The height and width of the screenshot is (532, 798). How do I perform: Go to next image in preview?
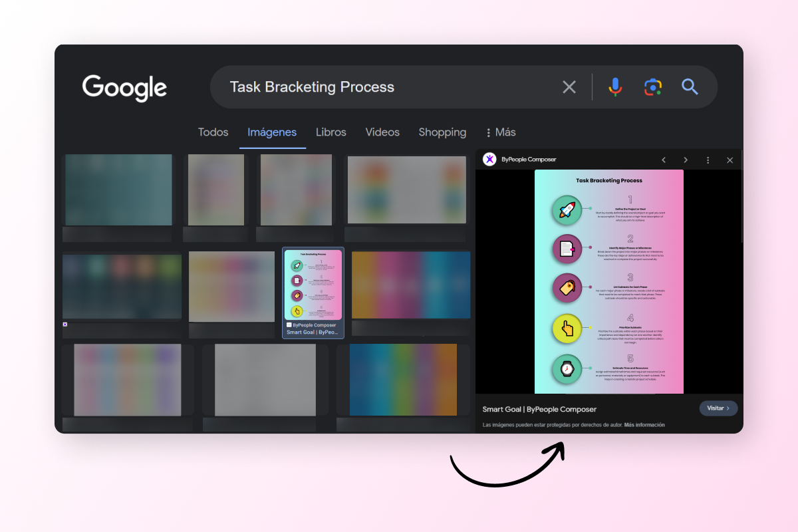(685, 160)
